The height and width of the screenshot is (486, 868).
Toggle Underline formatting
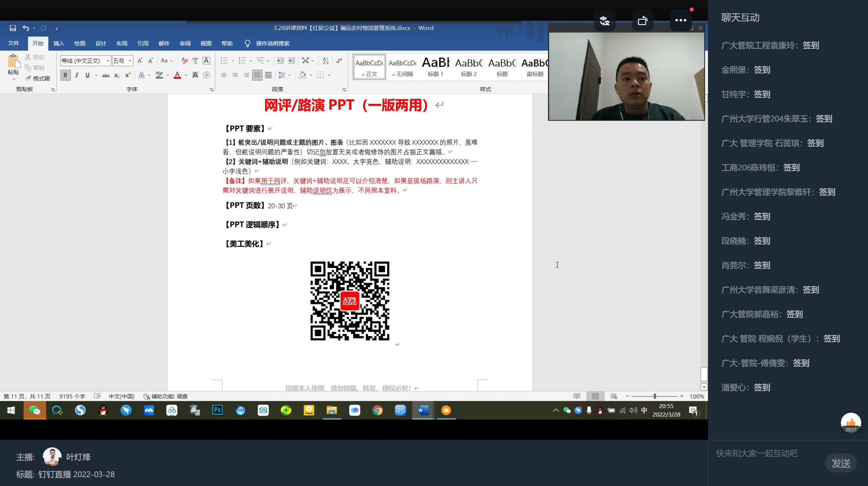(x=87, y=75)
